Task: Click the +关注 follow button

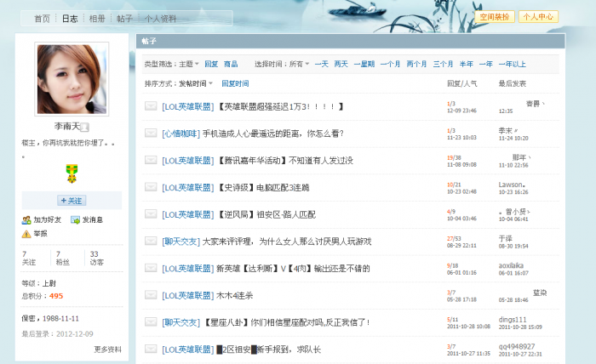Action: pos(72,201)
